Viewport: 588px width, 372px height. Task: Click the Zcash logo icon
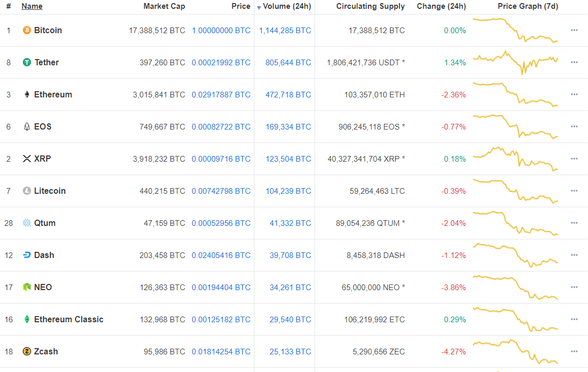click(27, 352)
